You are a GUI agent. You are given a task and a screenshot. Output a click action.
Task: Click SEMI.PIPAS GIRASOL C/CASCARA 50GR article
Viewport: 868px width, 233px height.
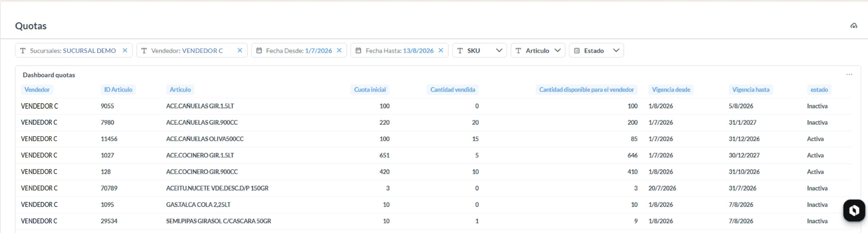(219, 221)
